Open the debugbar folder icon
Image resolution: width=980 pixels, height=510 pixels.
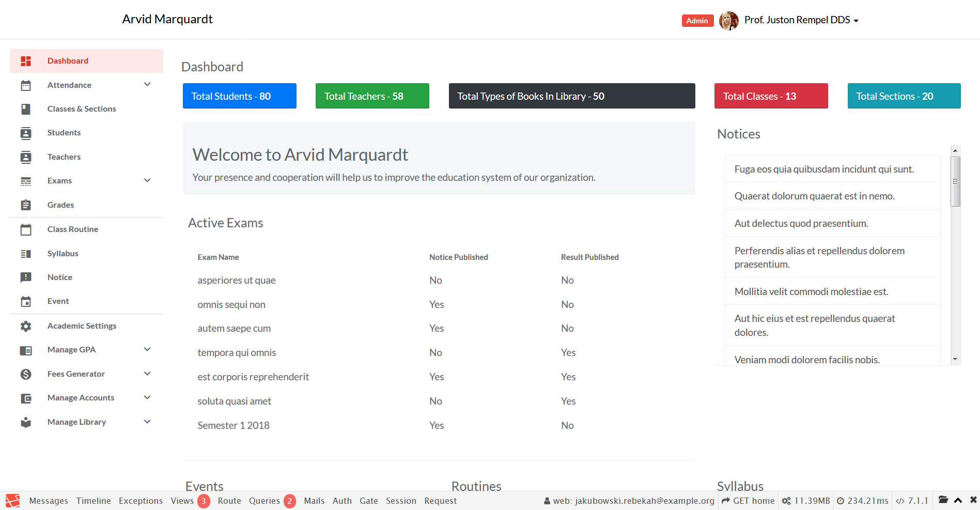(x=943, y=500)
